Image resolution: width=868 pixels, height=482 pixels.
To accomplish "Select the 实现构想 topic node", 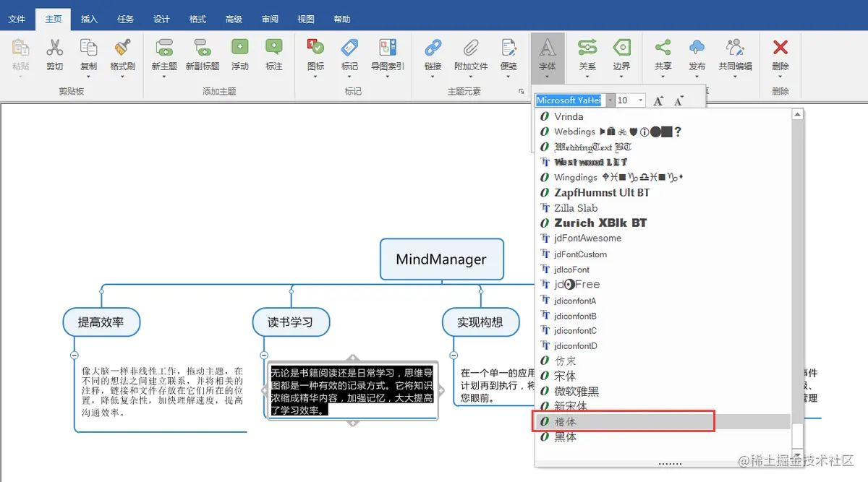I will coord(480,322).
